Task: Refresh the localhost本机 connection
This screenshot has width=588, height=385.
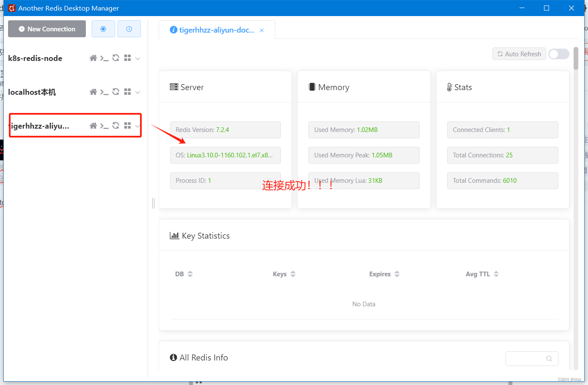Action: click(116, 92)
